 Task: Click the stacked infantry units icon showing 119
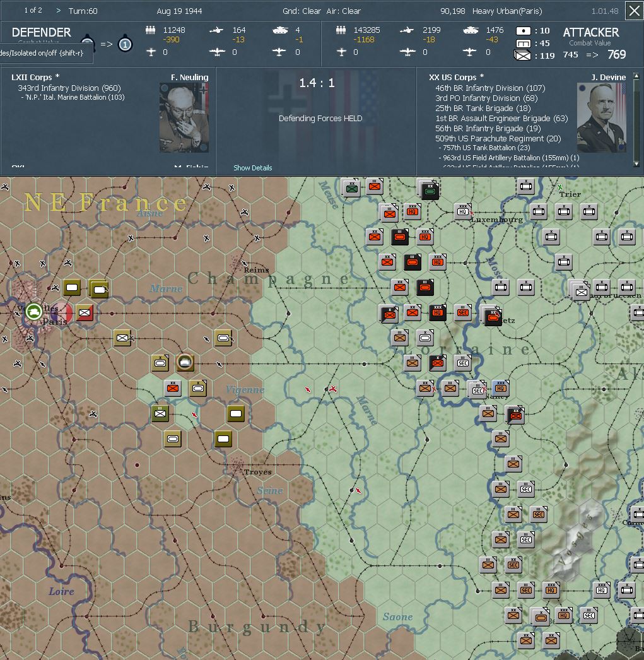[x=522, y=55]
